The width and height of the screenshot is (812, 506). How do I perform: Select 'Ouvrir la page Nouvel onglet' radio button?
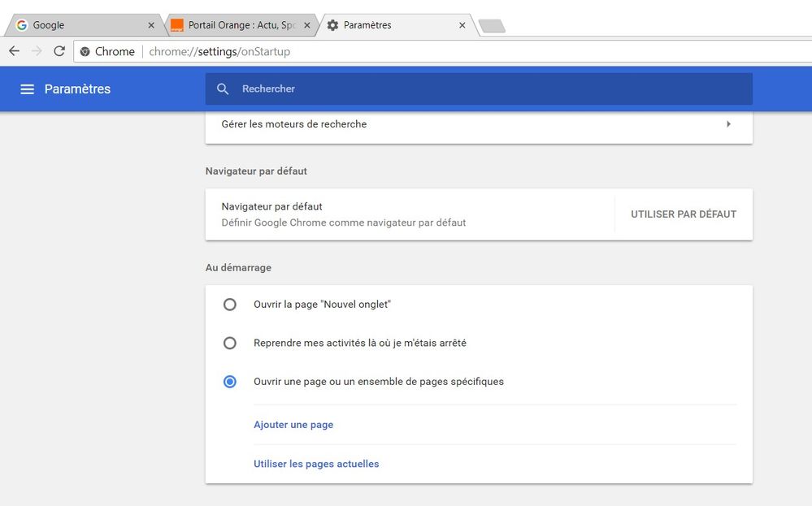[230, 305]
